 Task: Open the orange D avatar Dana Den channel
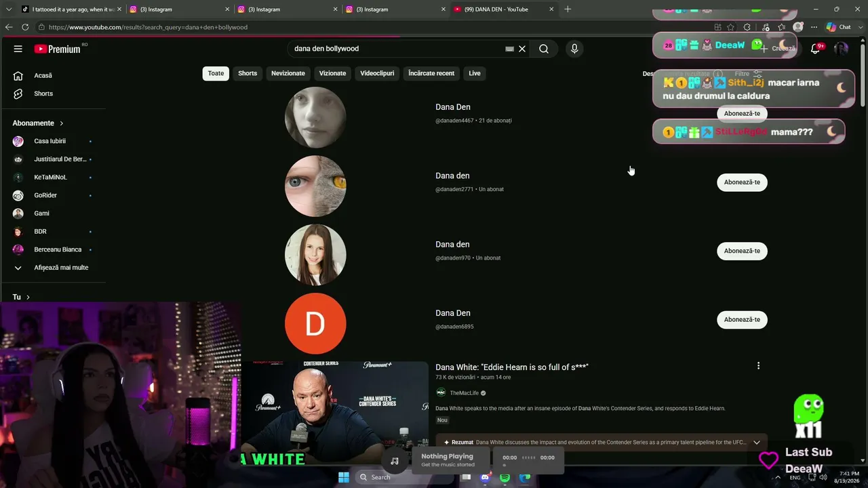click(315, 323)
